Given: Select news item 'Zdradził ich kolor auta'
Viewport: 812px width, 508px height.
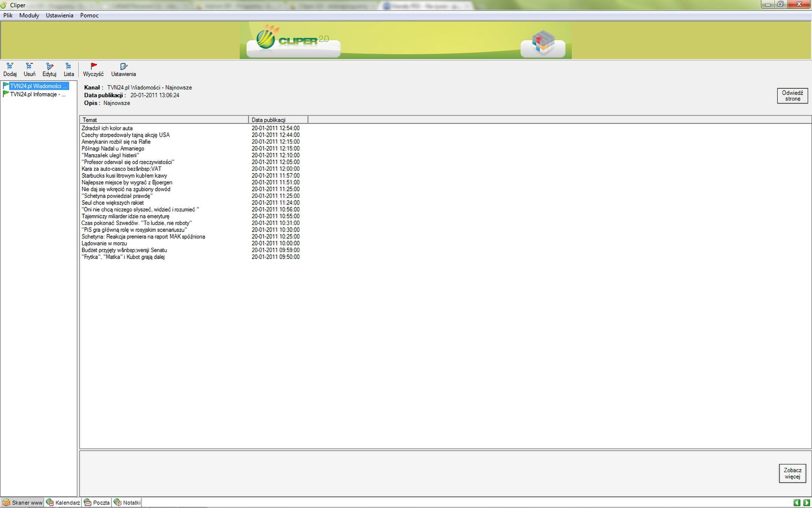Looking at the screenshot, I should pyautogui.click(x=107, y=128).
